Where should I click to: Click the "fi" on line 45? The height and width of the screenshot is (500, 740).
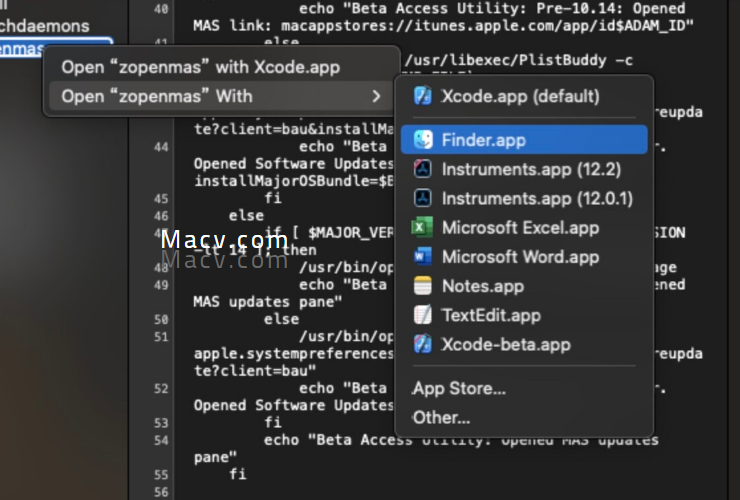(x=273, y=198)
